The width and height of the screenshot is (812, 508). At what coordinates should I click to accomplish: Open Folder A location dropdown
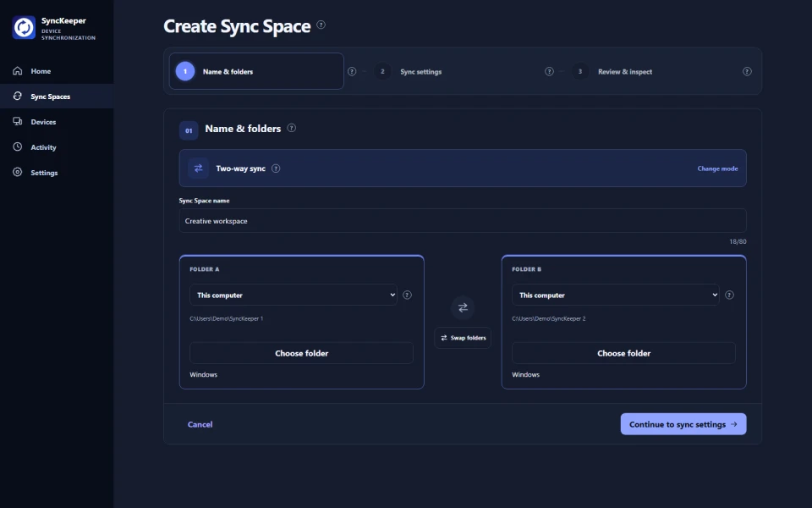(294, 295)
